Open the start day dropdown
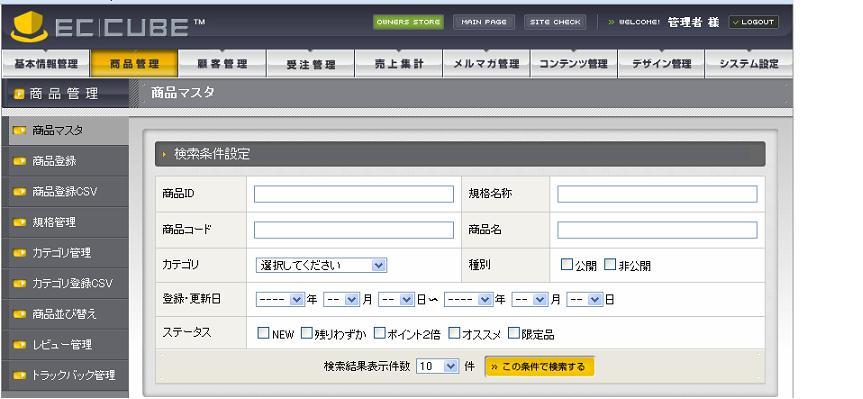Image resolution: width=863 pixels, height=399 pixels. point(396,300)
